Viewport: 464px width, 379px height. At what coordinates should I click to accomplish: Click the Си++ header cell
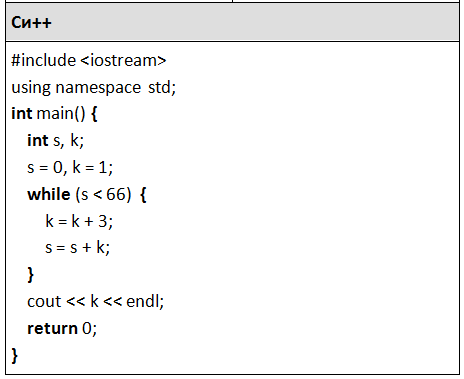[232, 22]
